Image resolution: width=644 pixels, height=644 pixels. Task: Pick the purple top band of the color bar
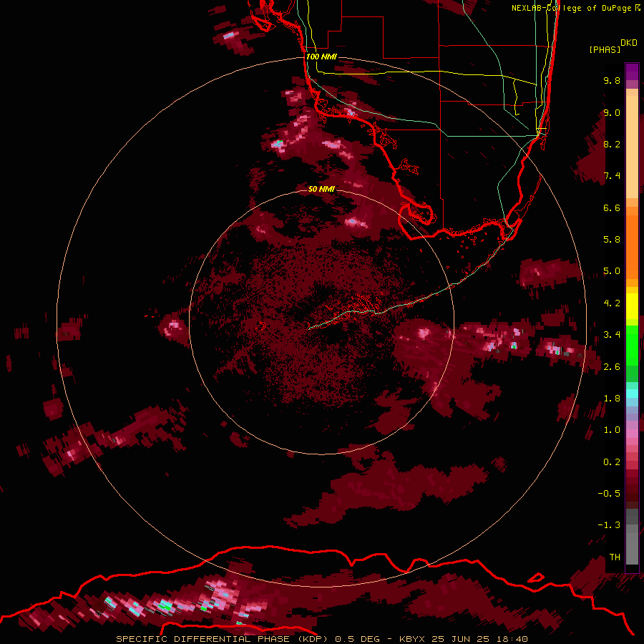(632, 72)
